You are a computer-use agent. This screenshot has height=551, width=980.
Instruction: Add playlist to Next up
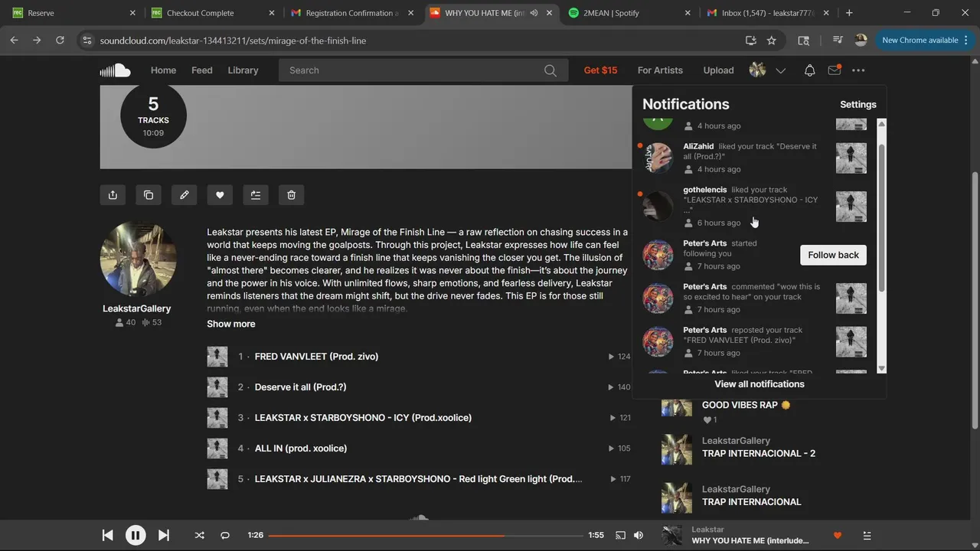256,195
